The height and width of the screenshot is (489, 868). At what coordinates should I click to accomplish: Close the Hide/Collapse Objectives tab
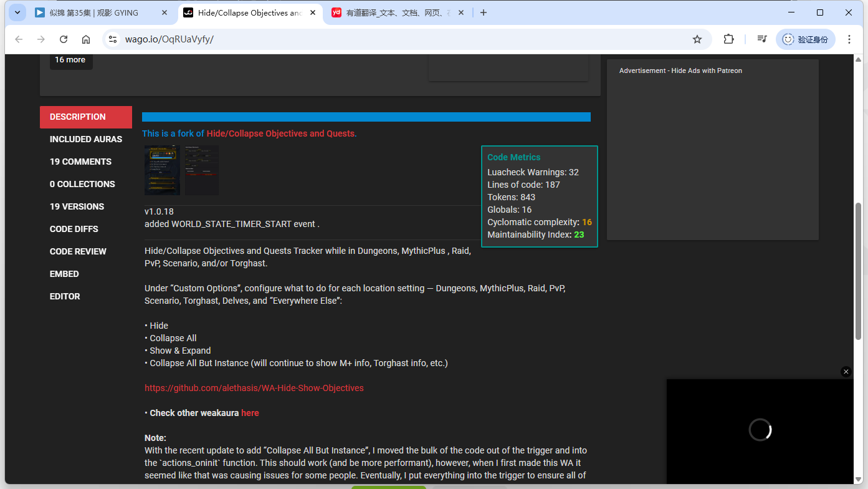pos(312,12)
